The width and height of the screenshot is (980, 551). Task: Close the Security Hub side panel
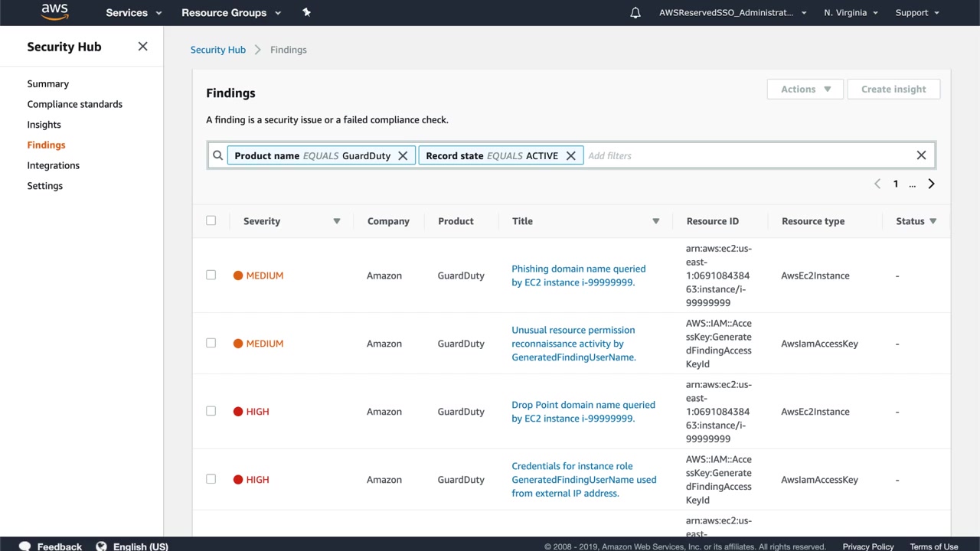[x=142, y=47]
